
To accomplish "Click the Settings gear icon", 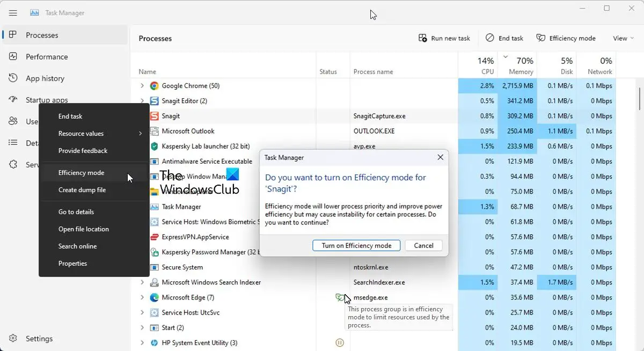I will pos(14,339).
